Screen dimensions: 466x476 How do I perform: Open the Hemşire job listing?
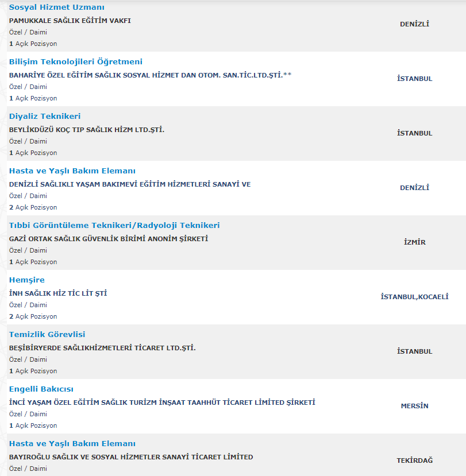point(27,280)
